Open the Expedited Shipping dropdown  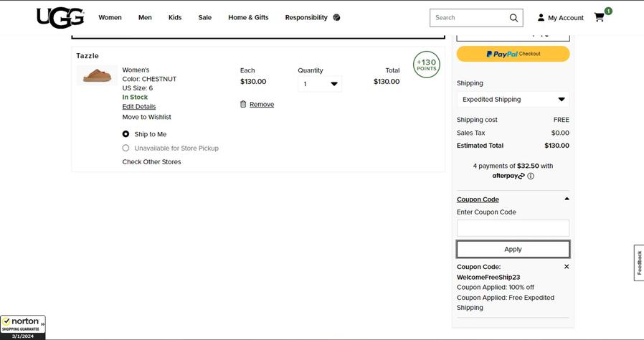click(x=513, y=100)
